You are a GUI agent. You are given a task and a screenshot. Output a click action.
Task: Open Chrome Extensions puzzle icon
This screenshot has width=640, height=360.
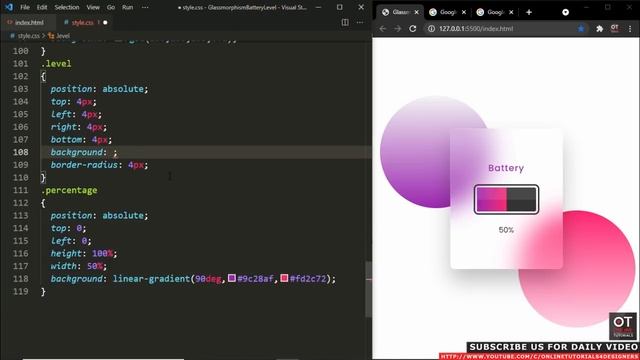tap(599, 29)
